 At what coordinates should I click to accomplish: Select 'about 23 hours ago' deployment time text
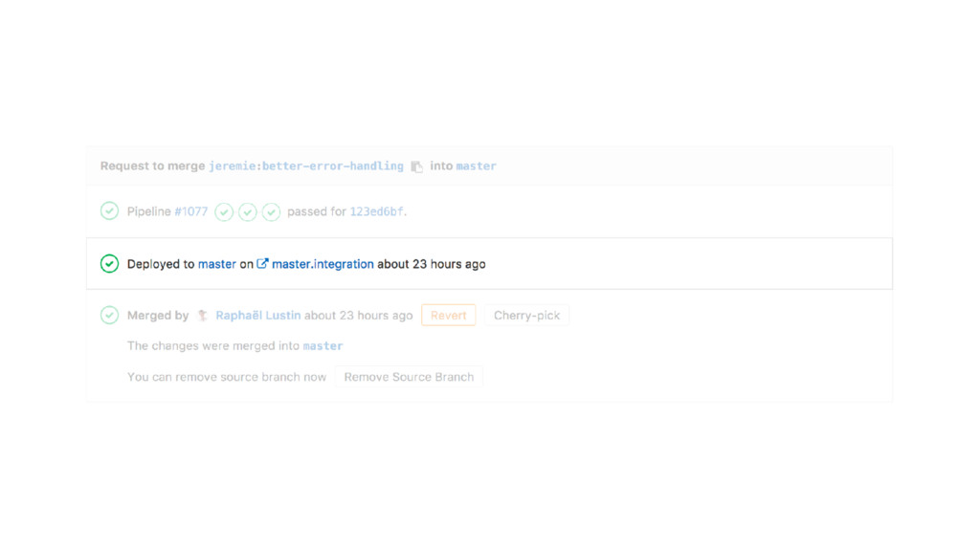click(x=432, y=264)
